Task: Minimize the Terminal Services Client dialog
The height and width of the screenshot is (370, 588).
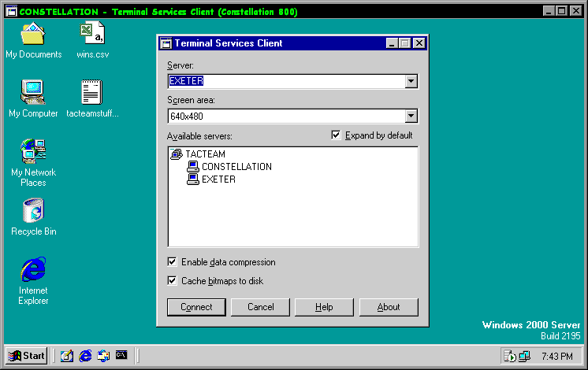Action: pyautogui.click(x=392, y=43)
